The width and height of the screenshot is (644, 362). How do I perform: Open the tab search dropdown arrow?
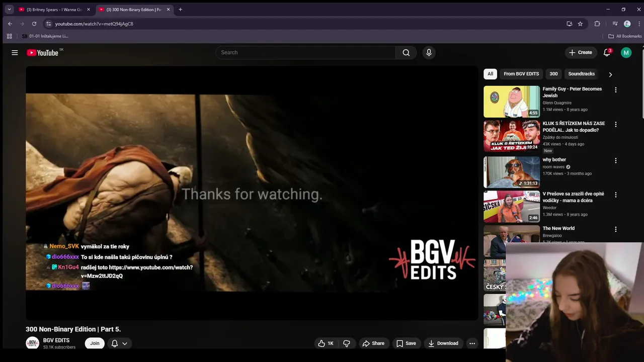(x=9, y=10)
